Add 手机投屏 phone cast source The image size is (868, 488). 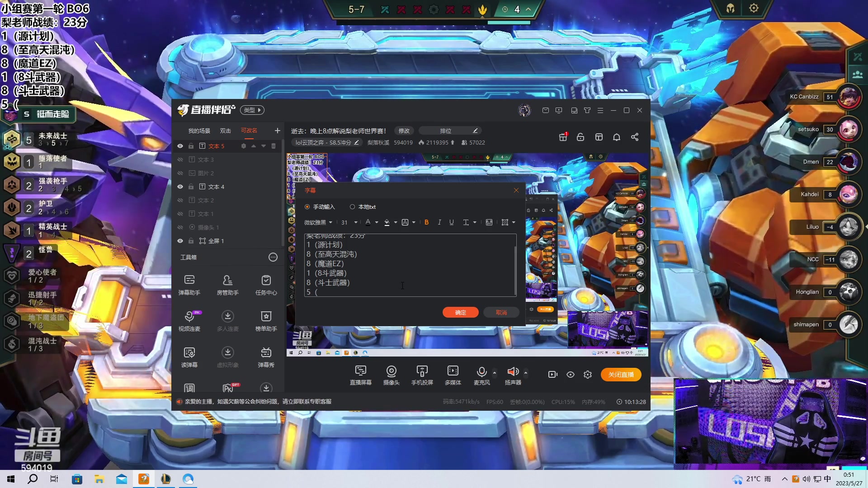[422, 375]
